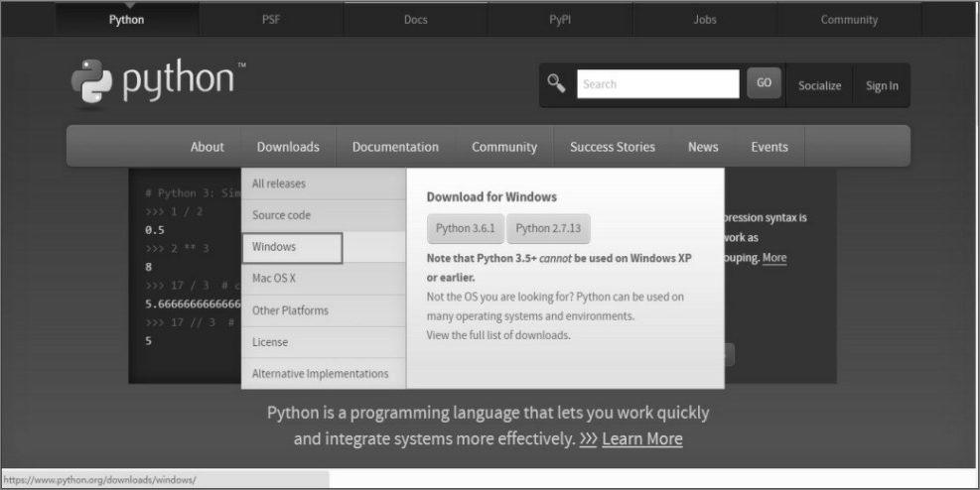Viewport: 980px width, 490px height.
Task: Open the Jobs tab
Action: [x=704, y=20]
